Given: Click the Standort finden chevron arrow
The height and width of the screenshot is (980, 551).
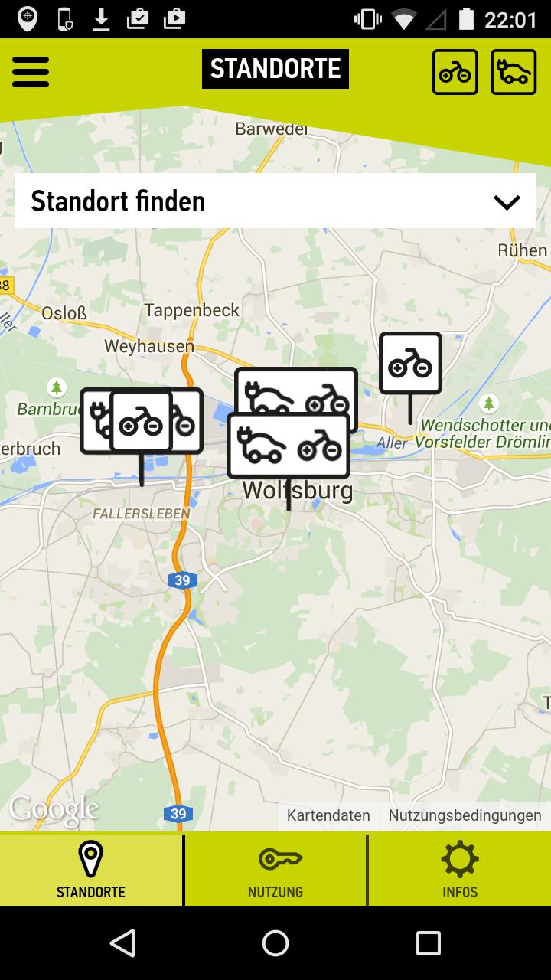Looking at the screenshot, I should point(507,202).
